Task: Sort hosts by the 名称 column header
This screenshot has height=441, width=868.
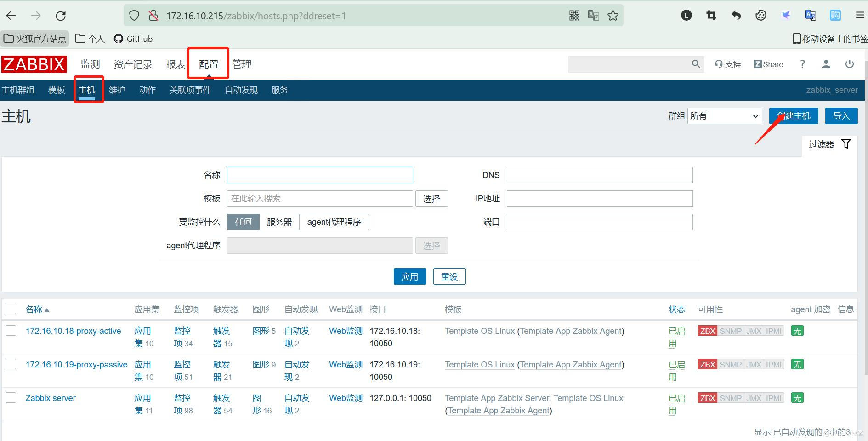Action: [x=37, y=309]
